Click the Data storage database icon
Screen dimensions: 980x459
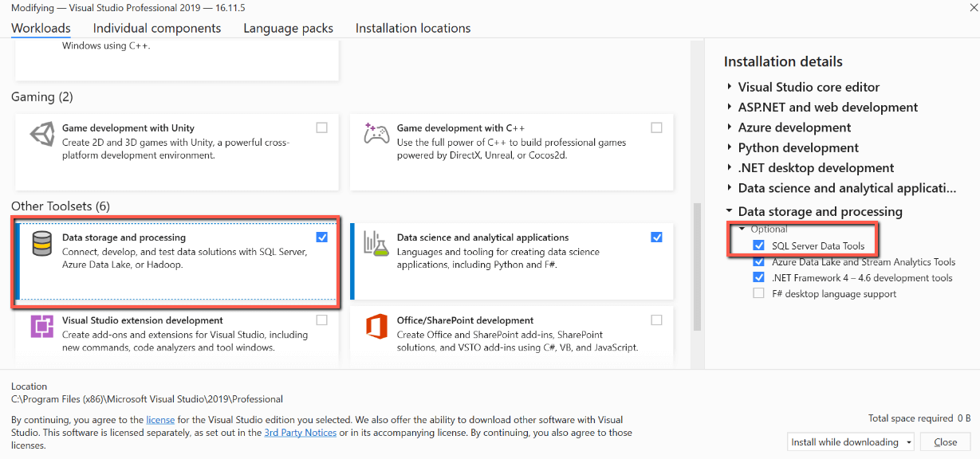pos(42,243)
